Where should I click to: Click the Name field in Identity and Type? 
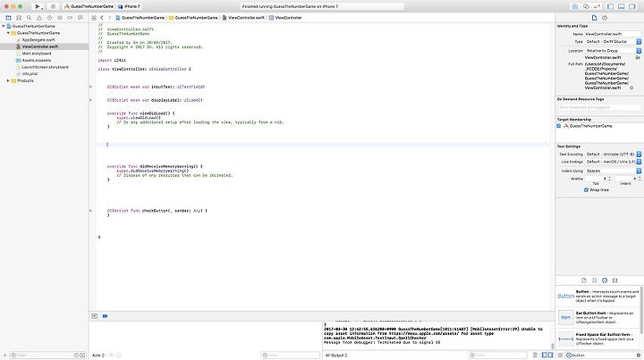(613, 35)
